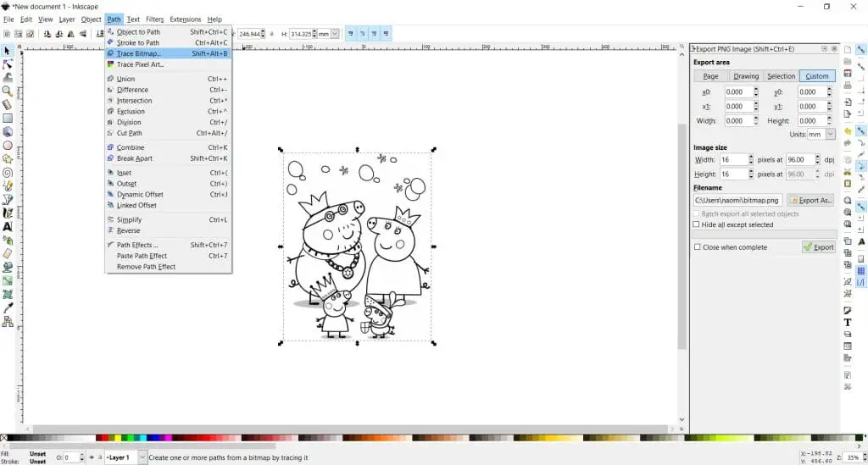Switch export area to Page
This screenshot has height=465, width=868.
pyautogui.click(x=710, y=76)
